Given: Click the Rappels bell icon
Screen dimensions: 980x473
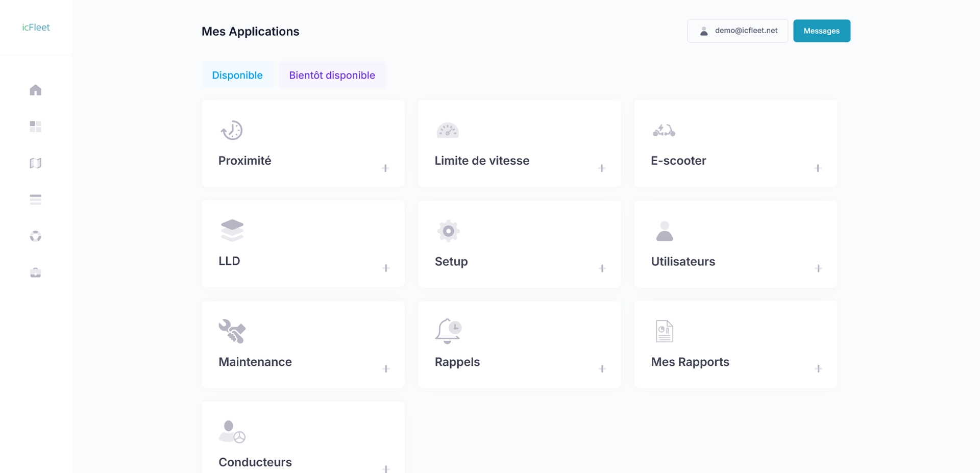Looking at the screenshot, I should tap(448, 331).
